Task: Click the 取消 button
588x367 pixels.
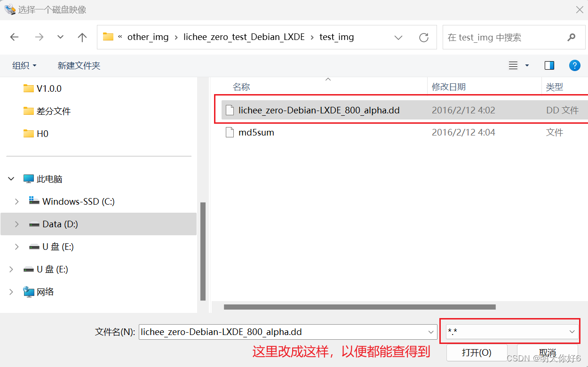Action: (547, 352)
